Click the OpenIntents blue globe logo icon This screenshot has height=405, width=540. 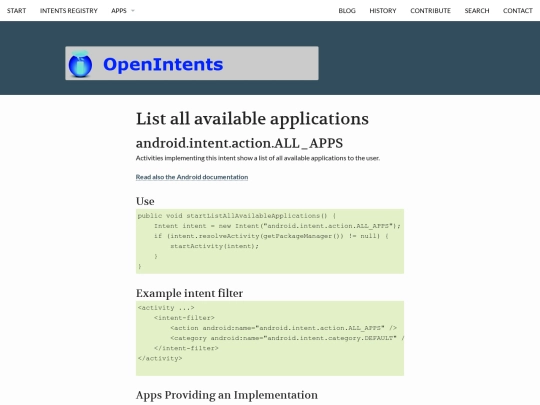pyautogui.click(x=80, y=64)
